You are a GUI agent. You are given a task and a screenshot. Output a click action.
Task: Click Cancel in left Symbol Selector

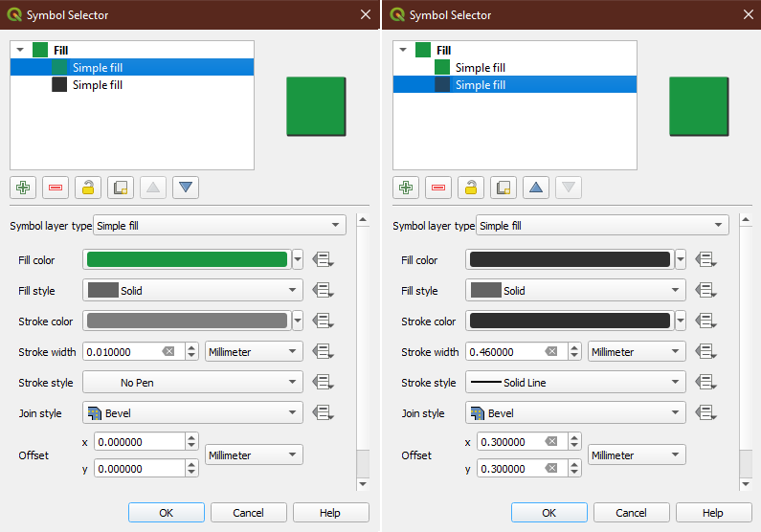[x=249, y=513]
